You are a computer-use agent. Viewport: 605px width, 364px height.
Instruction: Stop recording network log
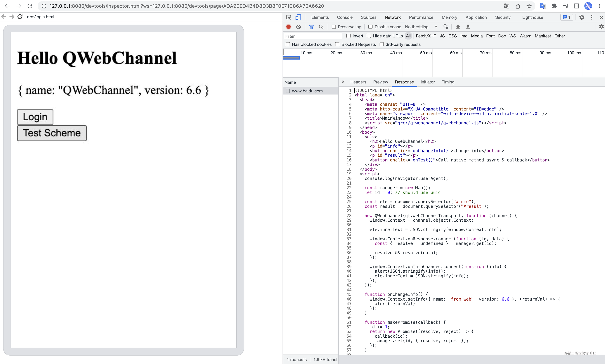coord(288,27)
